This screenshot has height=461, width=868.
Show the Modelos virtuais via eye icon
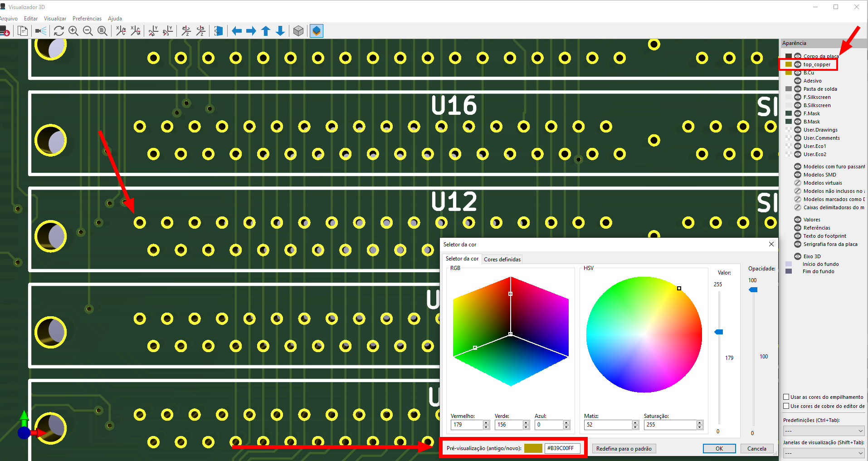pos(798,183)
